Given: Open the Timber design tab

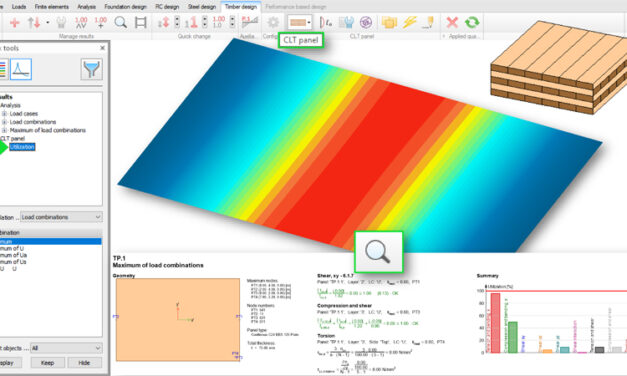Looking at the screenshot, I should tap(241, 7).
